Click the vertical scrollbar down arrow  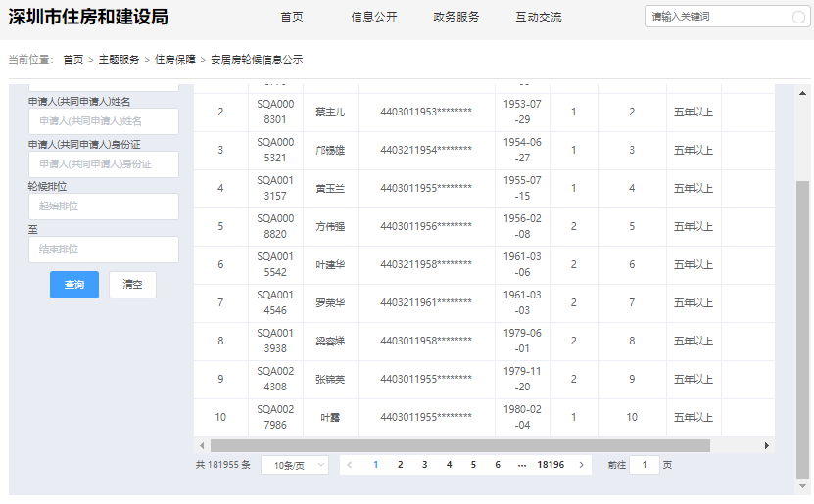point(802,486)
